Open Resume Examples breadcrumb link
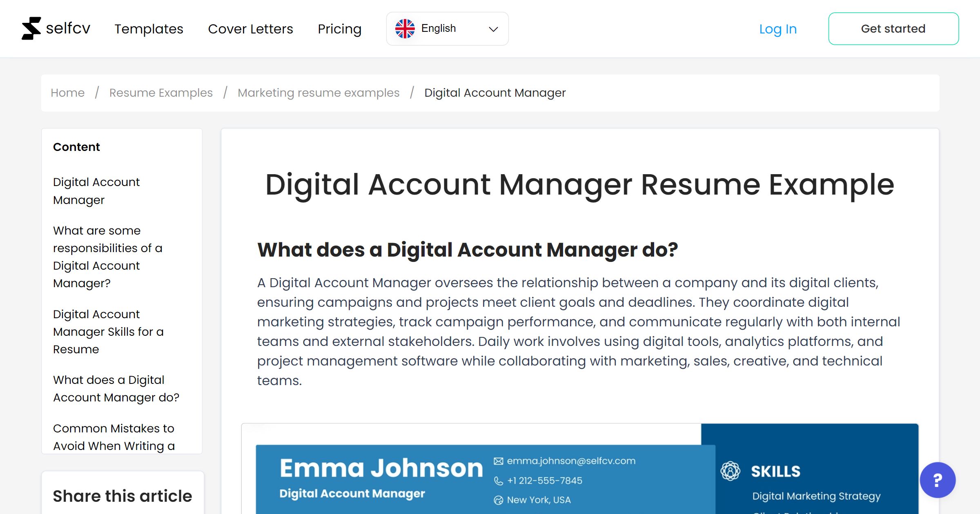Image resolution: width=980 pixels, height=514 pixels. tap(160, 93)
